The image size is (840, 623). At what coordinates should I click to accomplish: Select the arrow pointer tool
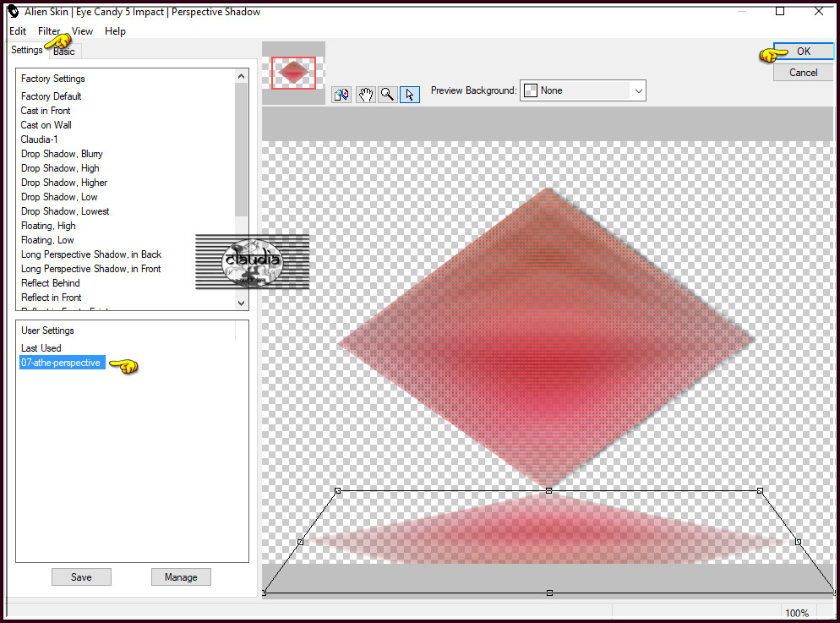(410, 95)
